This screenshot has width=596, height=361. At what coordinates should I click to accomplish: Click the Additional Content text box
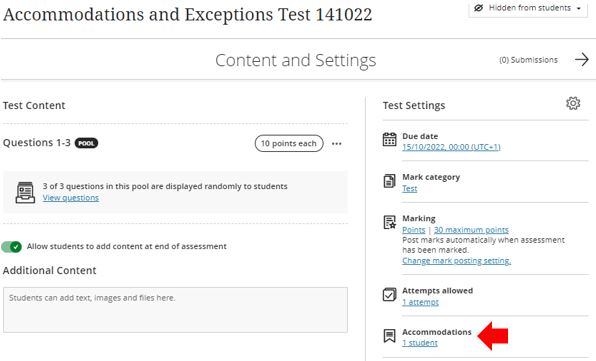(x=175, y=310)
